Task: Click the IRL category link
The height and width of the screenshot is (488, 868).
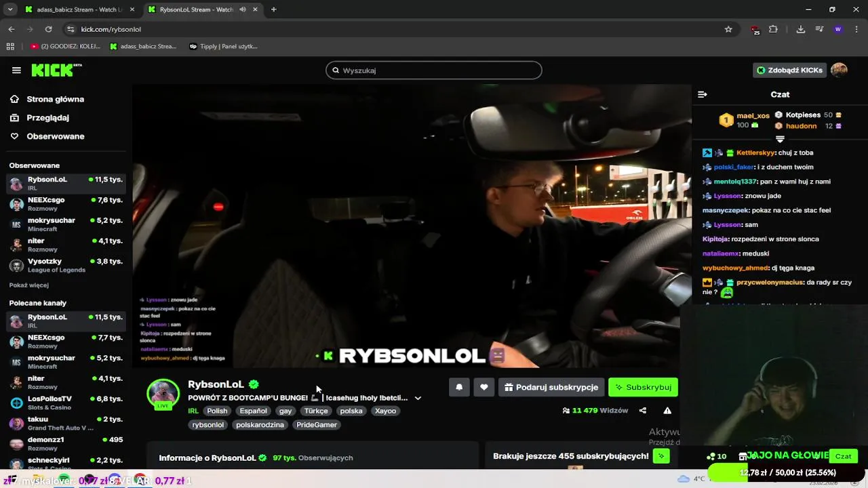Action: pyautogui.click(x=193, y=411)
